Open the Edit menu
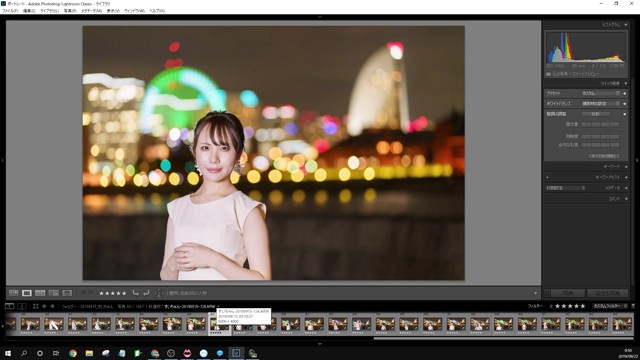The height and width of the screenshot is (360, 640). click(x=29, y=11)
